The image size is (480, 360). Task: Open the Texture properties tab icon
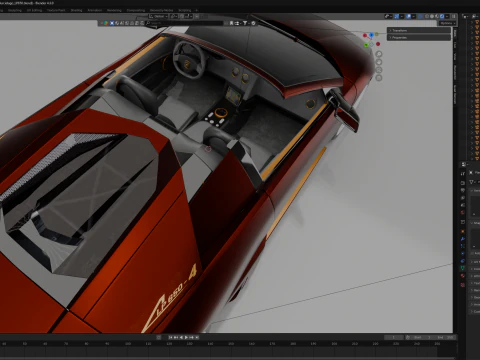click(463, 285)
